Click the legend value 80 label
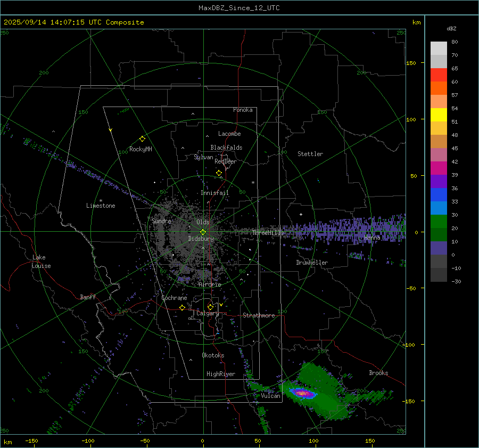Viewport: 479px width, 448px height. [455, 42]
